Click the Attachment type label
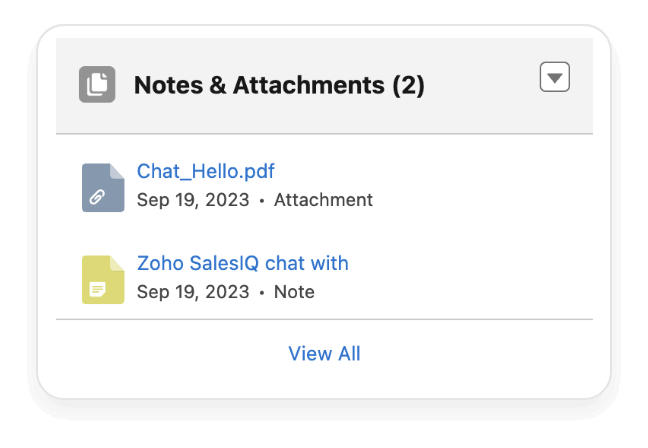Screen dimensions: 648x448 [x=323, y=200]
